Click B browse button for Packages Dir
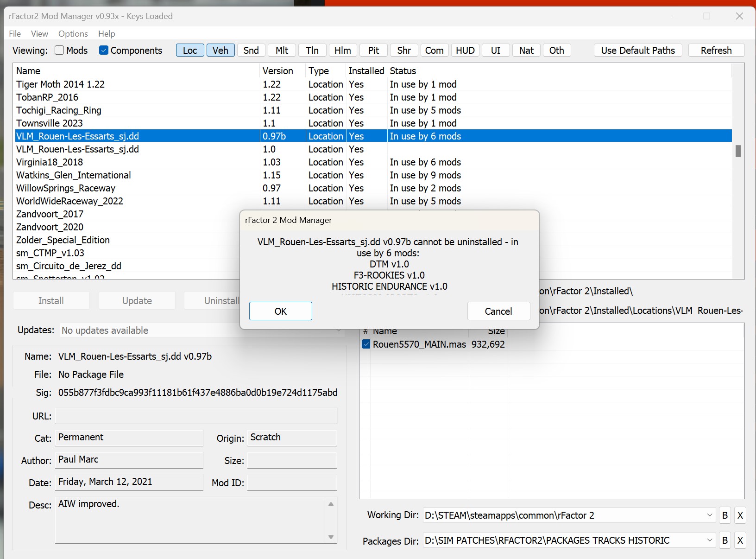Screen dimensions: 756x559 pos(725,540)
